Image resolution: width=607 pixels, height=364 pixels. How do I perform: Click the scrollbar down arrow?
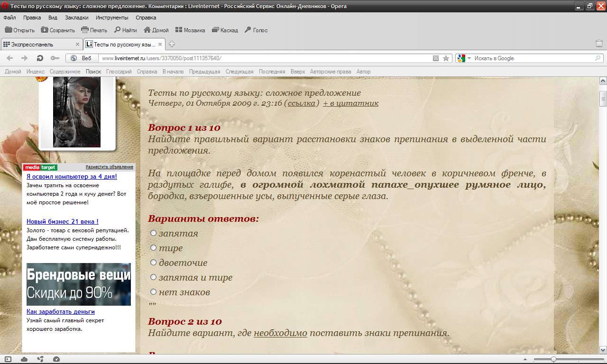pyautogui.click(x=603, y=350)
